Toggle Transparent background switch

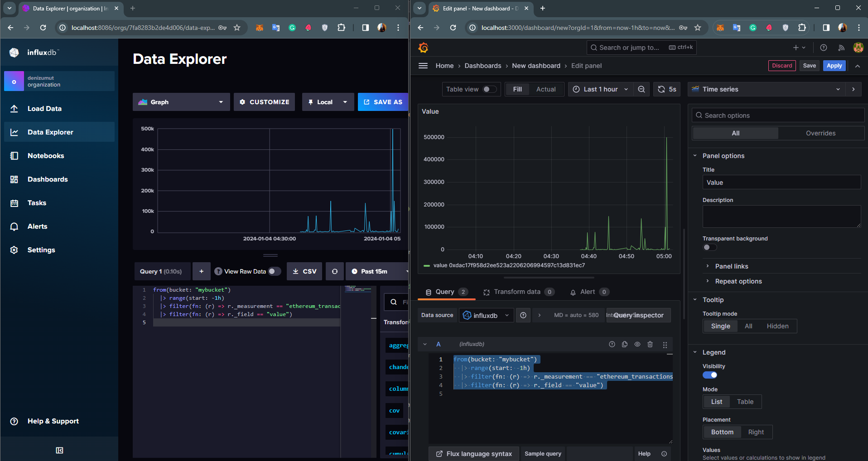tap(710, 247)
